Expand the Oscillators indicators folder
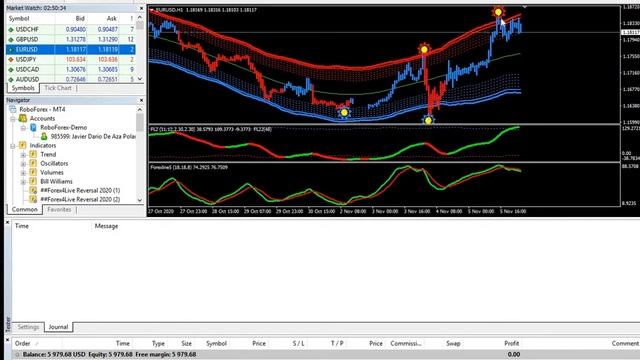 (23, 164)
